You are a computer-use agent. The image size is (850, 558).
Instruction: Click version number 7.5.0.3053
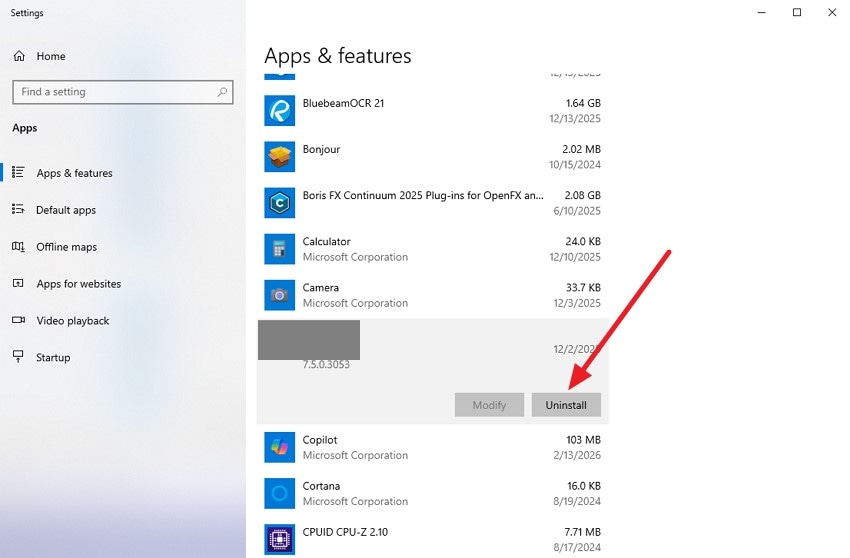(x=326, y=364)
